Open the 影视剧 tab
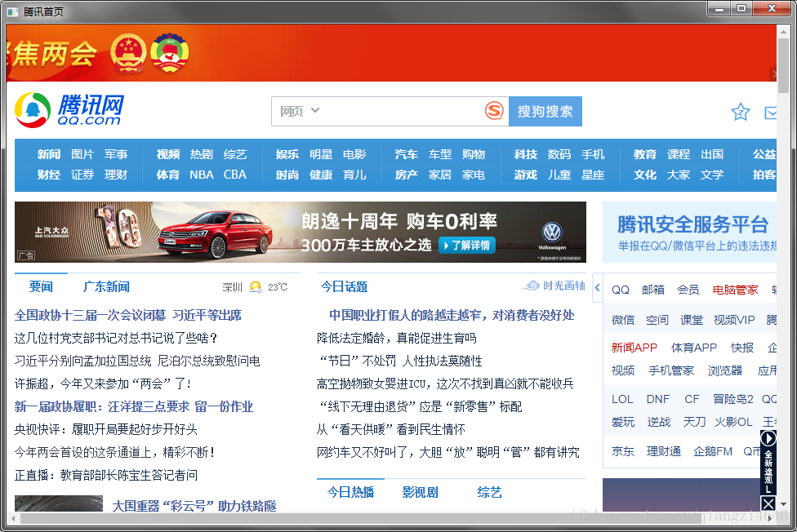 [x=420, y=492]
